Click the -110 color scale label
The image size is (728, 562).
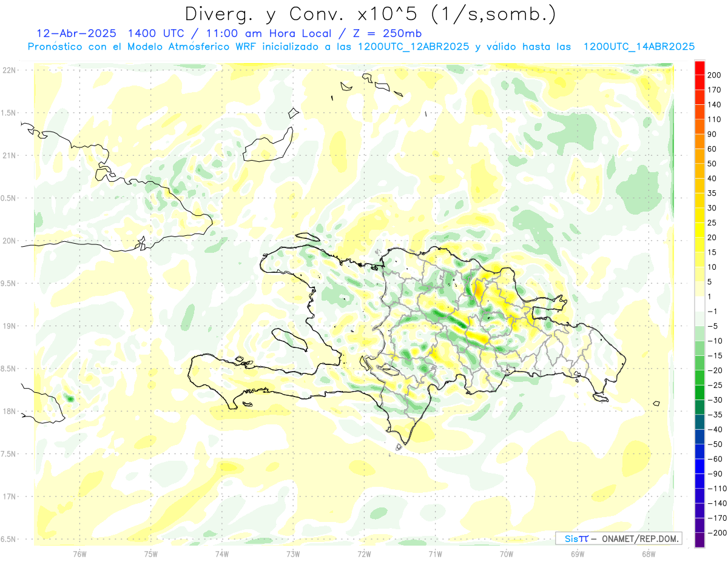tap(718, 489)
